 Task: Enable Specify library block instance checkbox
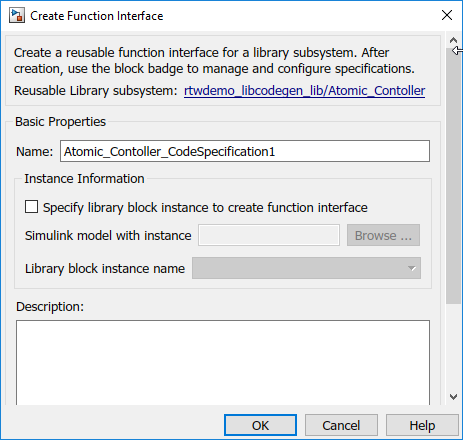pyautogui.click(x=31, y=207)
